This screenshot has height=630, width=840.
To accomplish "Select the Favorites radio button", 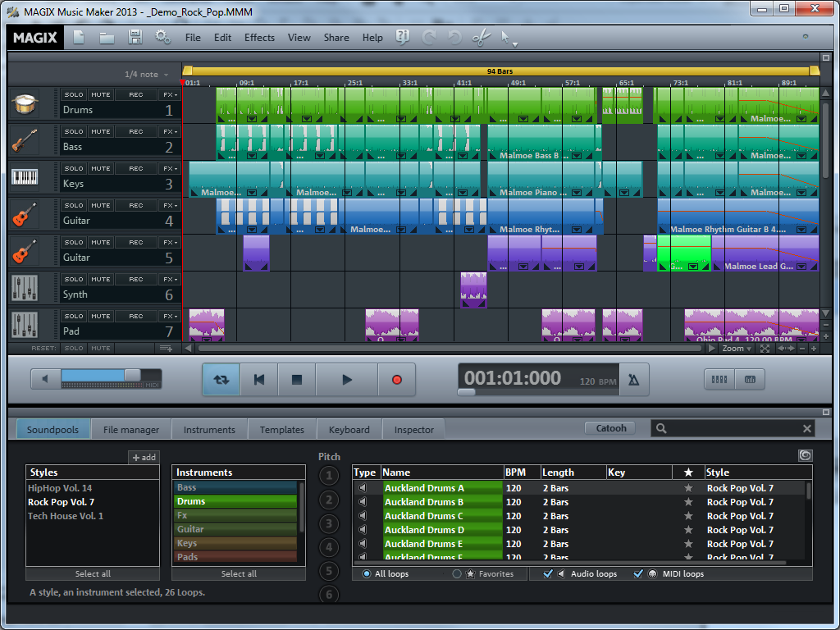I will 456,573.
